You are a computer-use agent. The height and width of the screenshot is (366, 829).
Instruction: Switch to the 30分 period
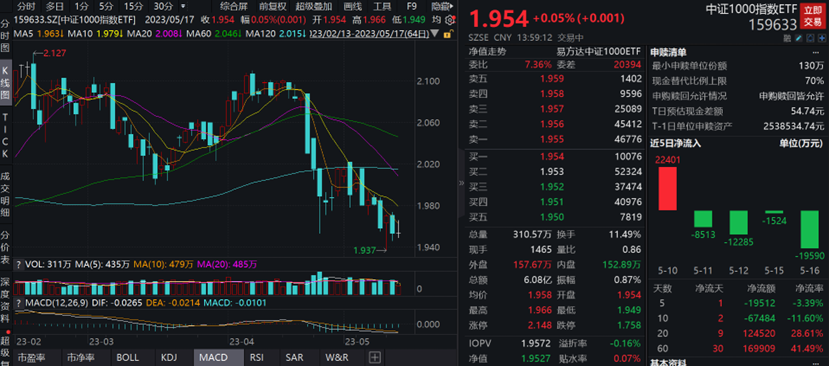point(162,6)
